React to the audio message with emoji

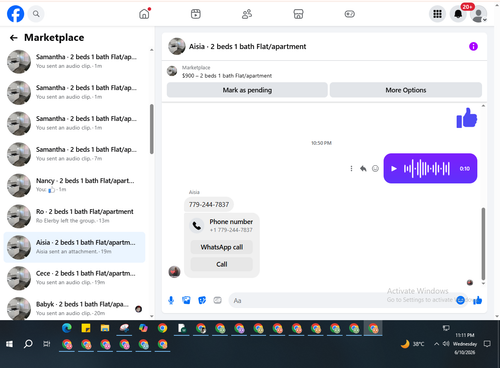[375, 169]
